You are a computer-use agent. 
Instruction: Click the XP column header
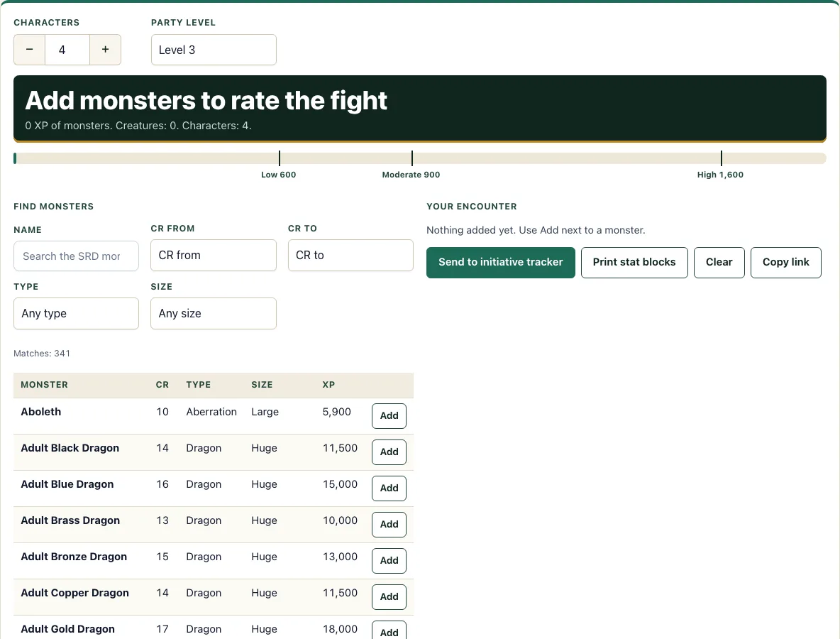click(329, 385)
